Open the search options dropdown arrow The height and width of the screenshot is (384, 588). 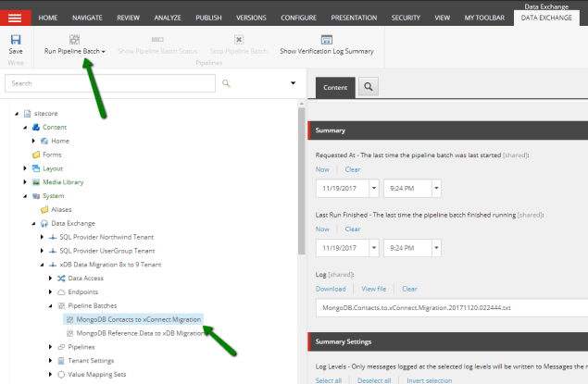(x=293, y=83)
